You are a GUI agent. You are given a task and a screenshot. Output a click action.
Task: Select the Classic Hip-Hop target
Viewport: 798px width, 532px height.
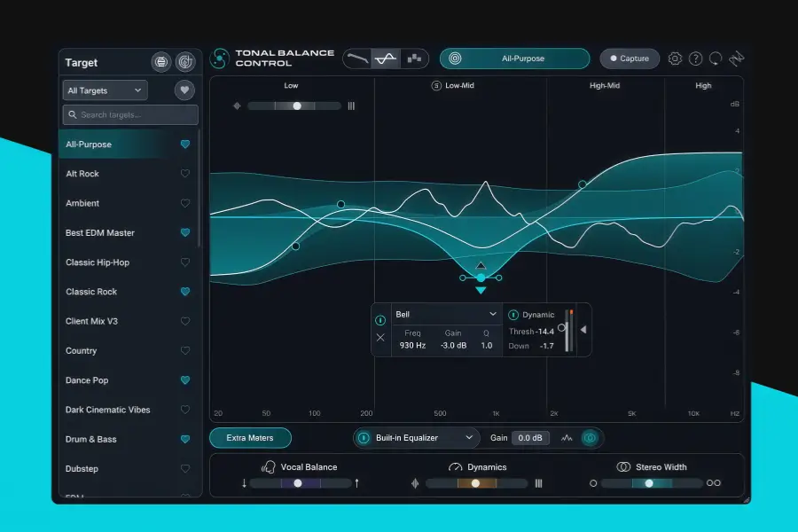pos(98,262)
